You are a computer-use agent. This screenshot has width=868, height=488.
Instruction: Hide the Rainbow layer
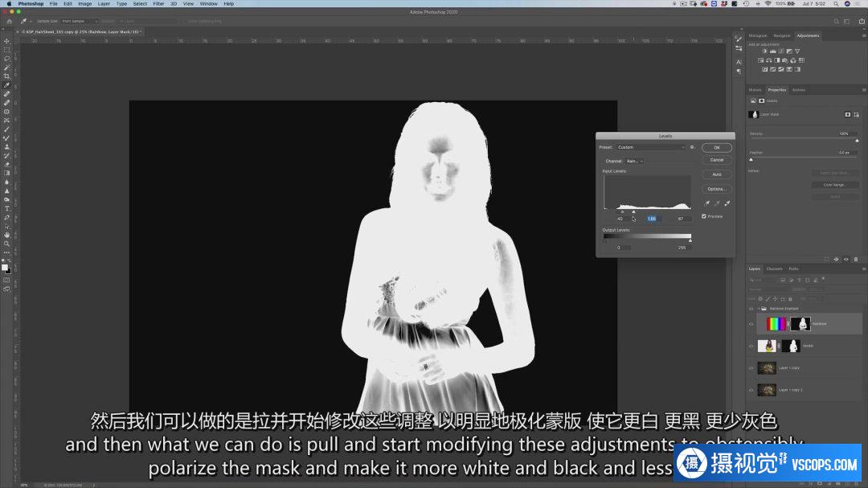pos(751,324)
